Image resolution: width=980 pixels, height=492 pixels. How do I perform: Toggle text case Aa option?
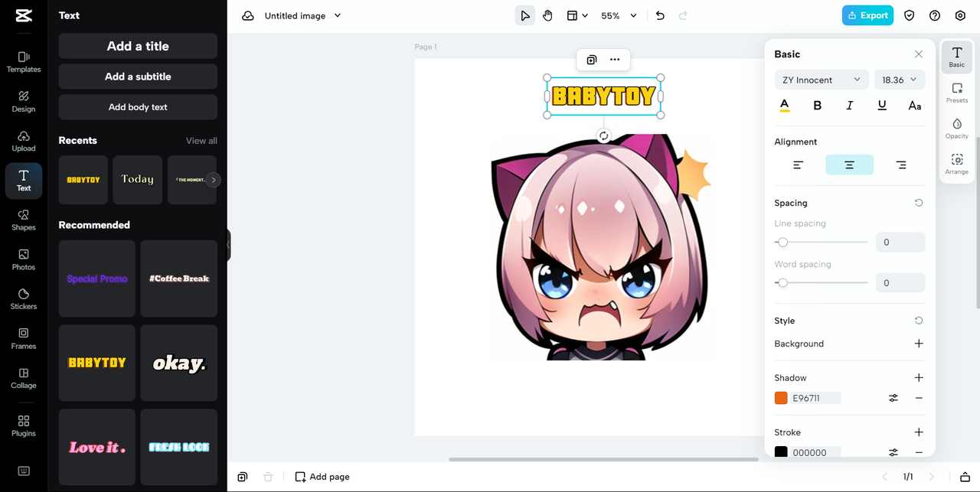coord(915,106)
